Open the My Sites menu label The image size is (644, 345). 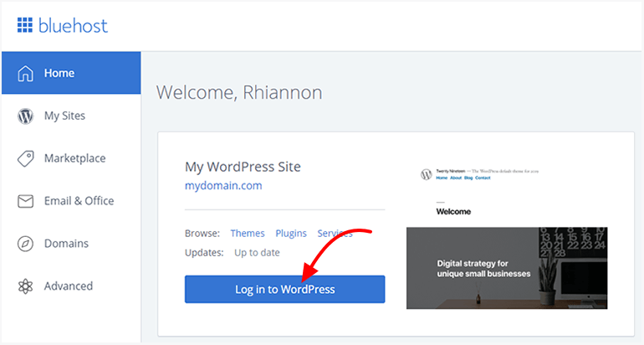[x=65, y=116]
